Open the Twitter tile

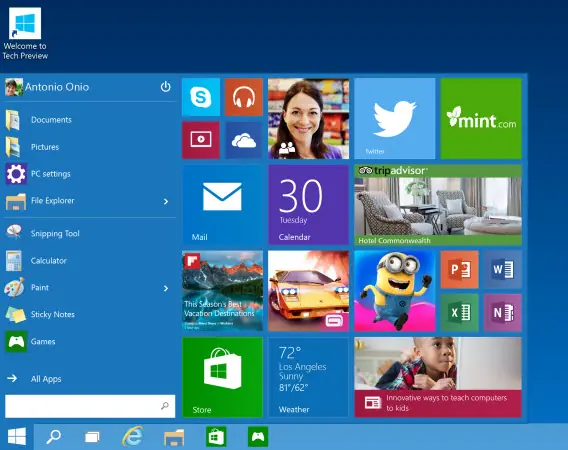click(395, 118)
